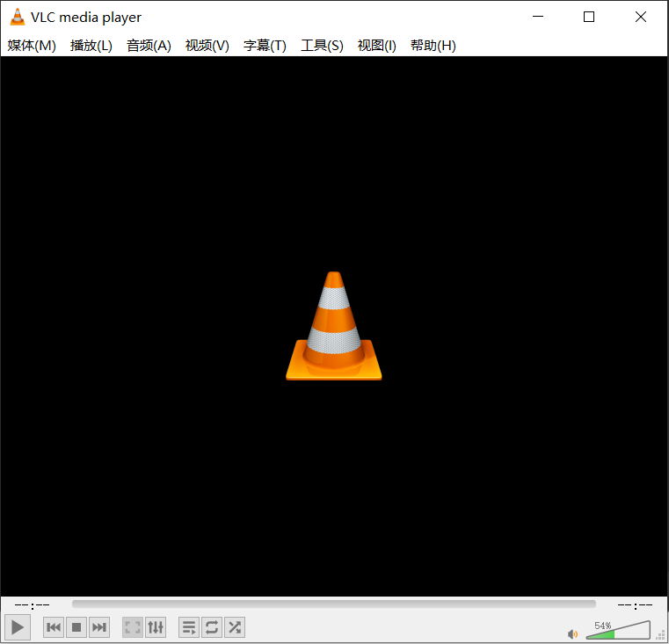
Task: Click the VLC cone icon in the title bar
Action: pos(17,17)
